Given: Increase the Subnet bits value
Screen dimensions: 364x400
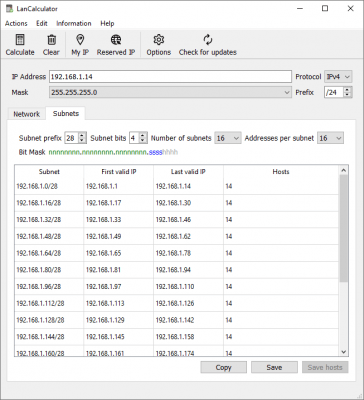Looking at the screenshot, I should (143, 135).
